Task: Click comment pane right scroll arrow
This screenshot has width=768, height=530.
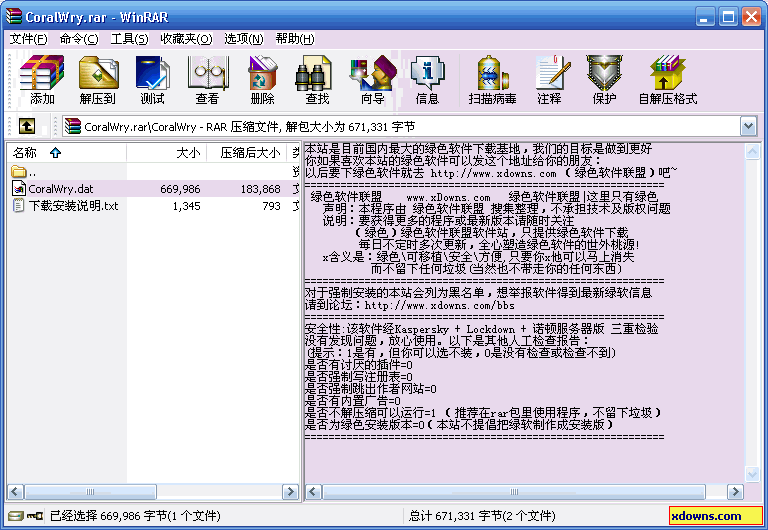Action: 735,491
